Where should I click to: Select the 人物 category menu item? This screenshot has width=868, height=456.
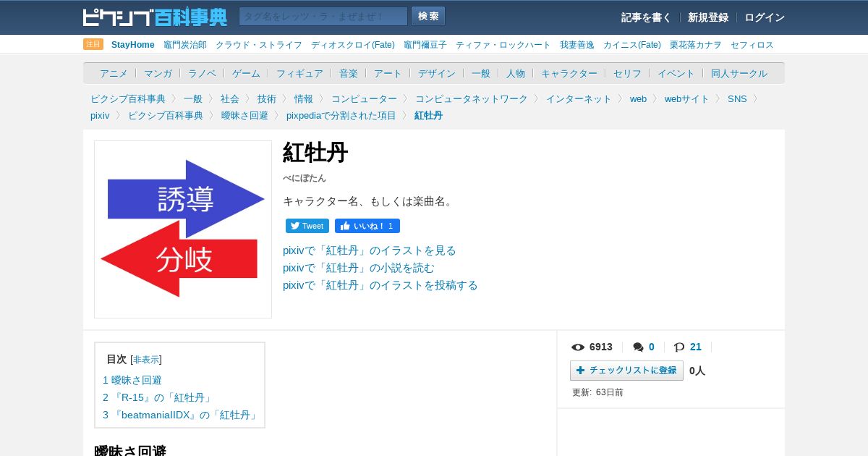(x=516, y=73)
